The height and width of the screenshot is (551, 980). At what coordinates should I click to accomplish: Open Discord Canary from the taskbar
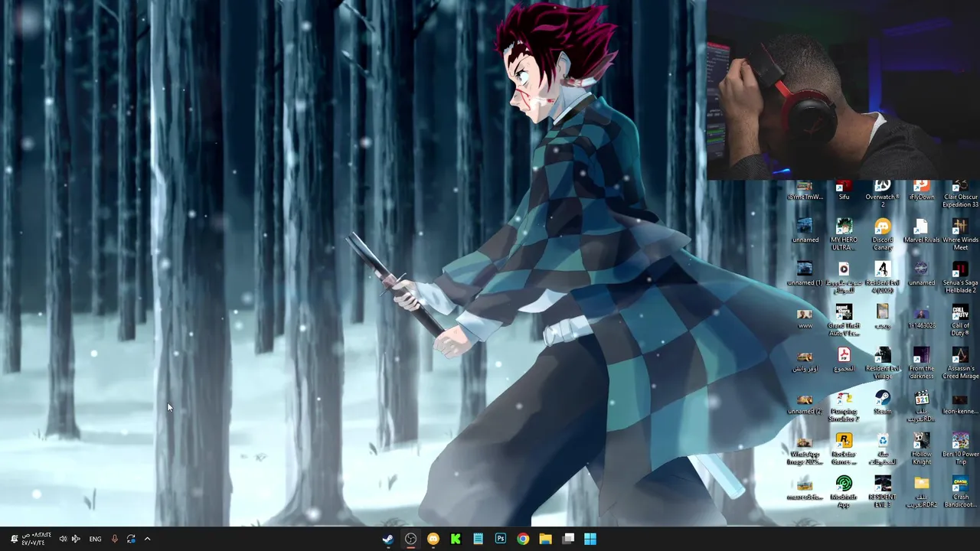(x=433, y=539)
